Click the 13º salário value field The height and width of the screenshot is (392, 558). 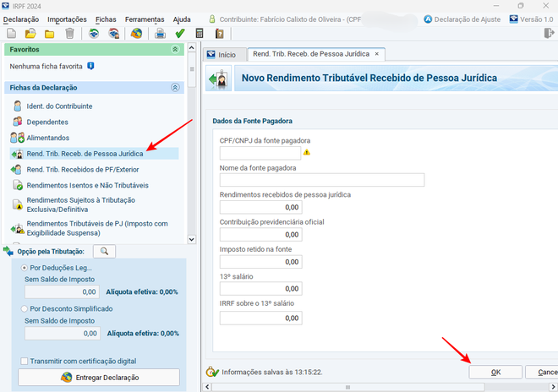(x=261, y=288)
